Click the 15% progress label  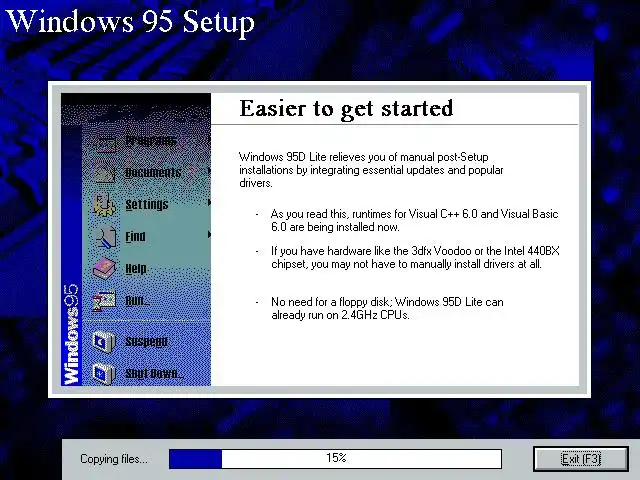(336, 458)
